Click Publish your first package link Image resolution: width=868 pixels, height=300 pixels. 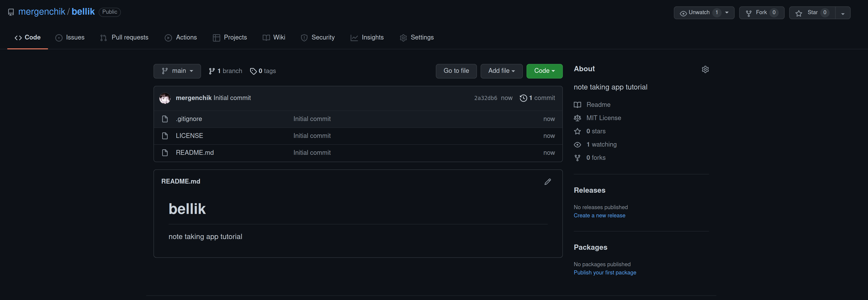click(x=605, y=273)
